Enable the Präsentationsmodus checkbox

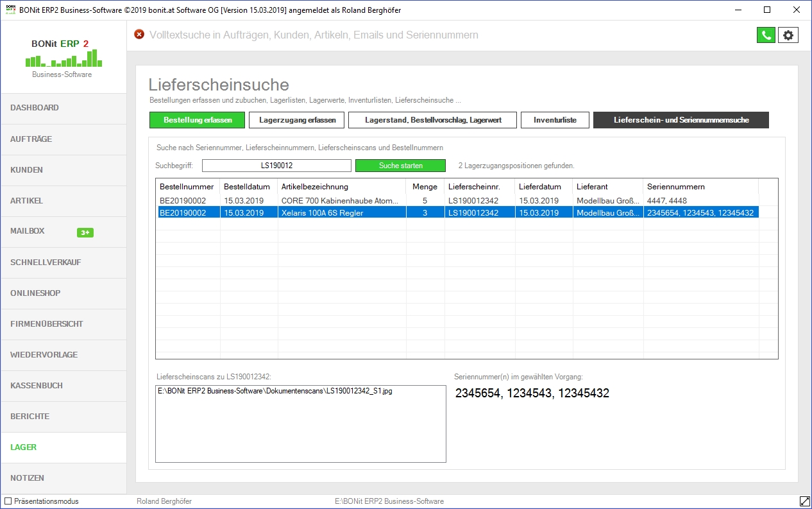(x=8, y=501)
